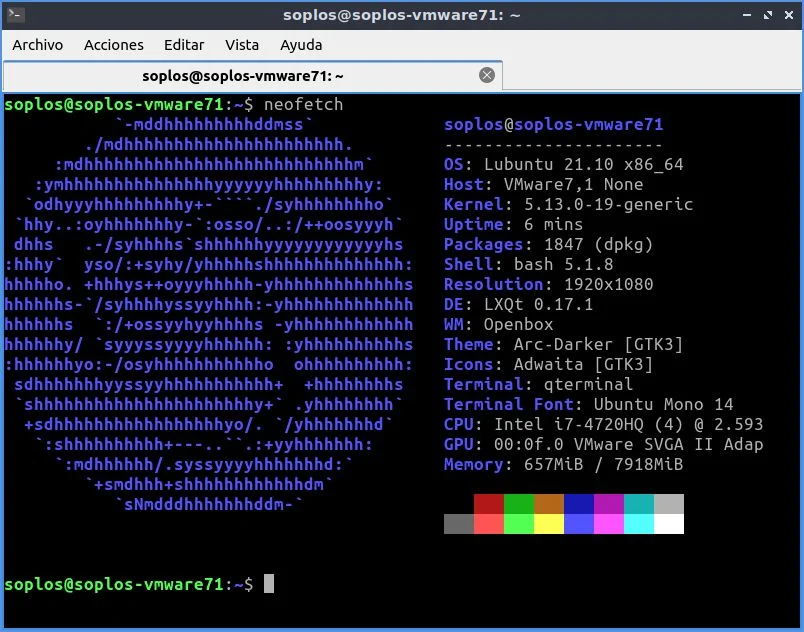Viewport: 804px width, 632px height.
Task: Click the GPU line VMware SVGA II
Action: pos(604,444)
